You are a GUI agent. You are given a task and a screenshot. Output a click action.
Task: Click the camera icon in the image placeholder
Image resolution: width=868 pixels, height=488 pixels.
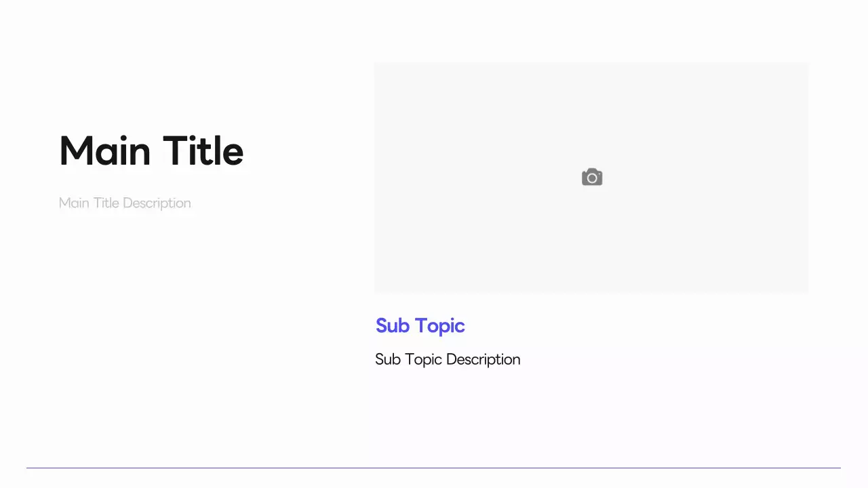[x=592, y=178]
